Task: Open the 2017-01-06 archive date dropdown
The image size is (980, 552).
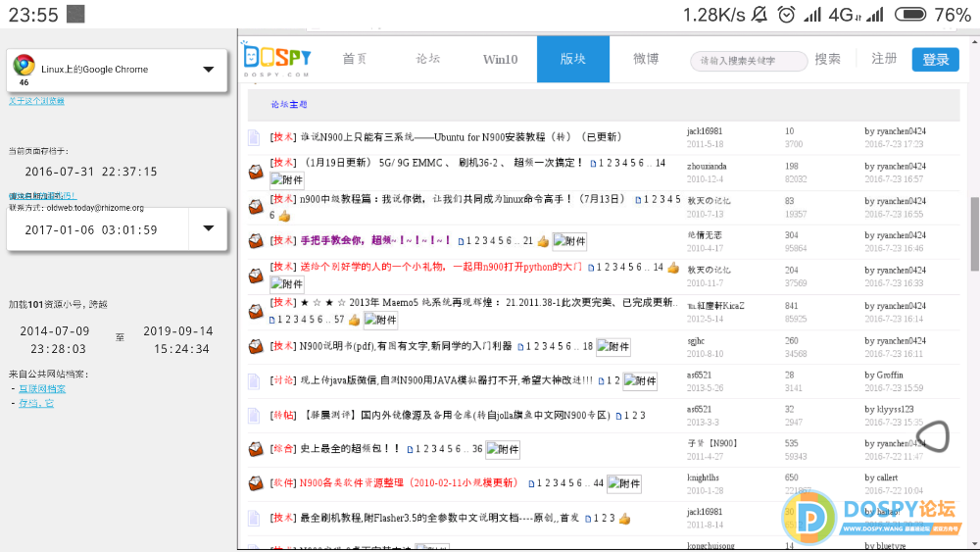Action: tap(208, 229)
